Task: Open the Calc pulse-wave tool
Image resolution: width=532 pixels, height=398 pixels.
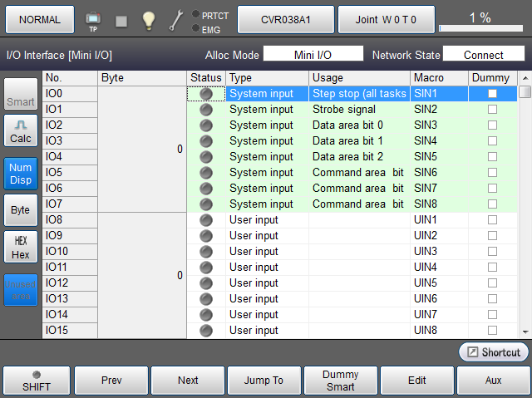Action: coord(21,132)
